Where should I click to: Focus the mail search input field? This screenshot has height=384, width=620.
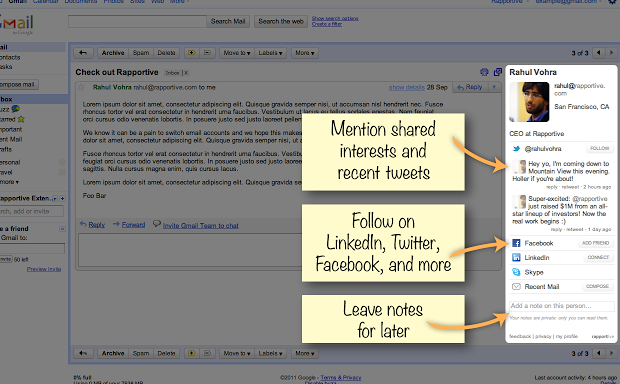click(x=137, y=21)
